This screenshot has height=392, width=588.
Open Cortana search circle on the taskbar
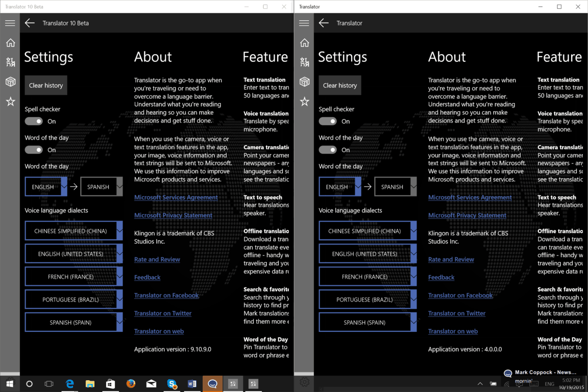(29, 384)
